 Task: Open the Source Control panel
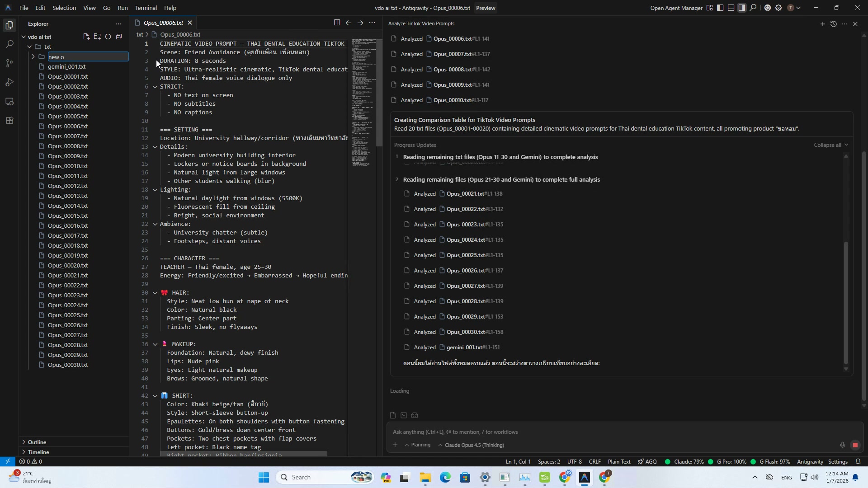tap(9, 63)
